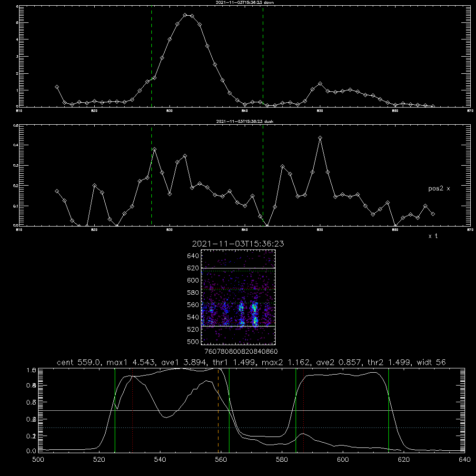
Task: Open the spectrogram image thumbnail
Action: [238, 297]
